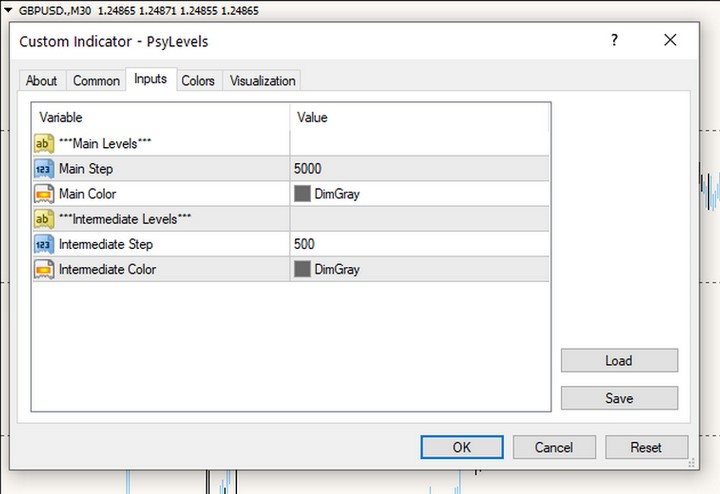Viewport: 720px width, 494px height.
Task: Load a saved parameter set
Action: [x=619, y=360]
